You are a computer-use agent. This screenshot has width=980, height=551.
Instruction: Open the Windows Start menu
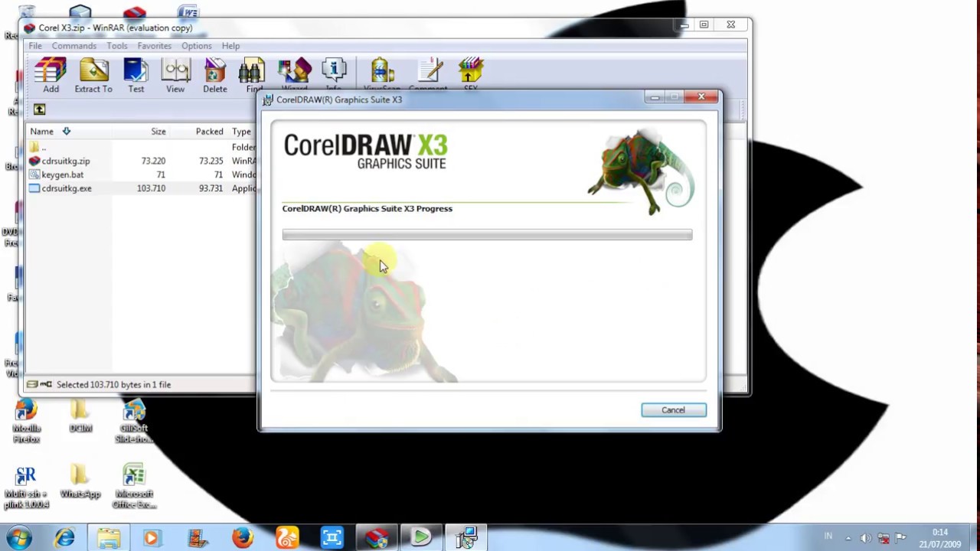coord(19,537)
